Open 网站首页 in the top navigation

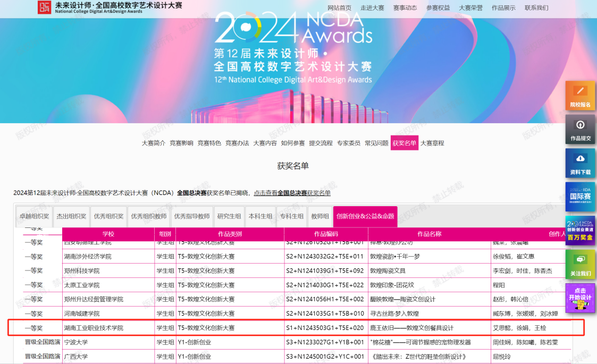tap(339, 8)
